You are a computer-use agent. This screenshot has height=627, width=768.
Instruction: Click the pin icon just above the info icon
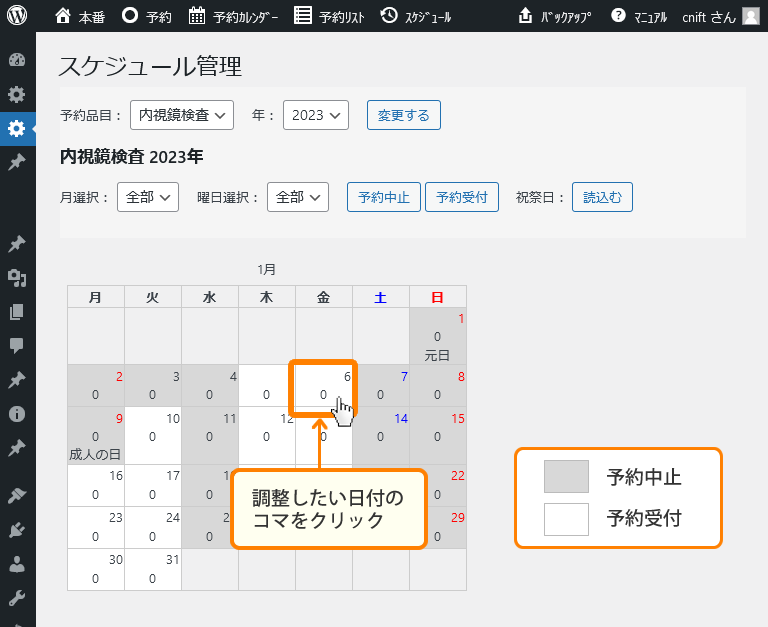point(17,380)
